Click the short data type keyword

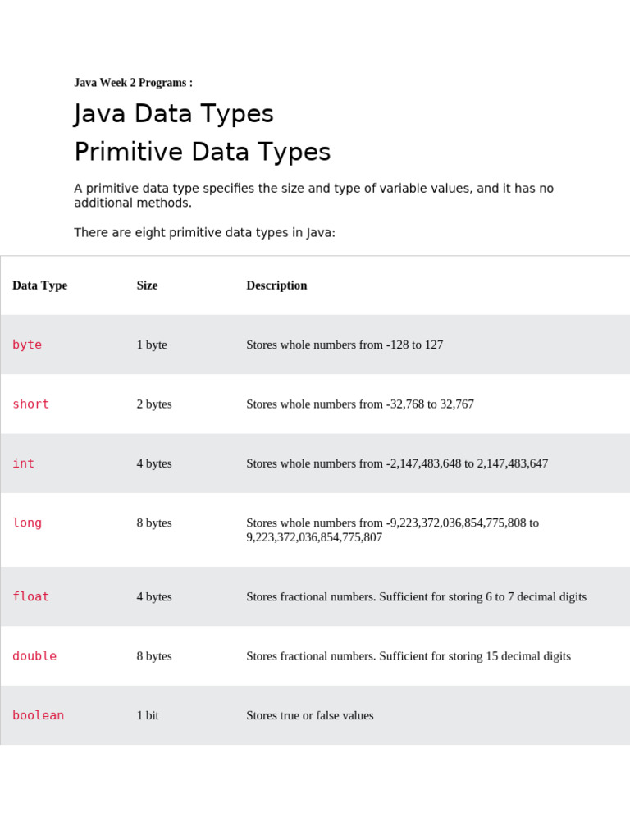(x=30, y=404)
